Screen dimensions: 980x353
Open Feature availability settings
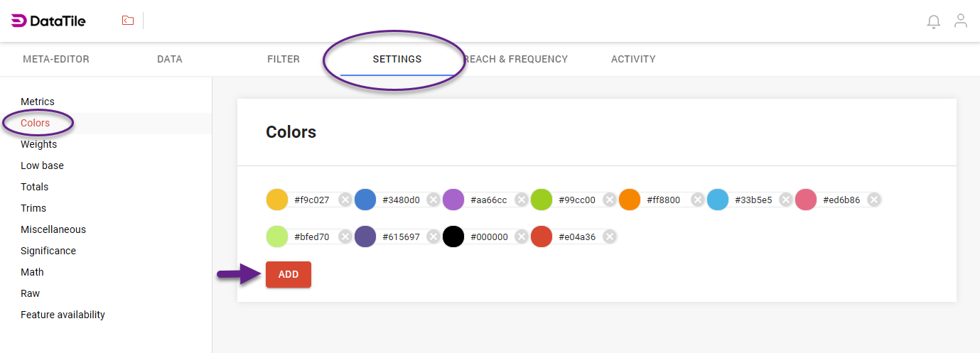[63, 315]
